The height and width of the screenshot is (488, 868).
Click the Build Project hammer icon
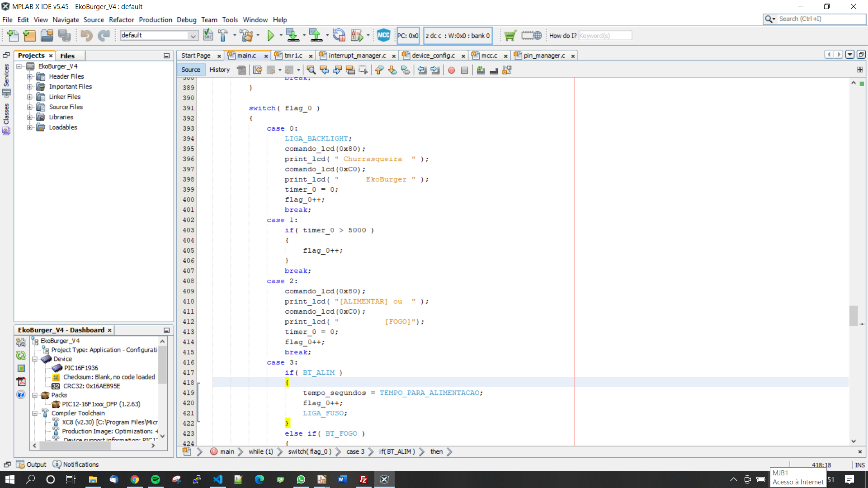(223, 35)
